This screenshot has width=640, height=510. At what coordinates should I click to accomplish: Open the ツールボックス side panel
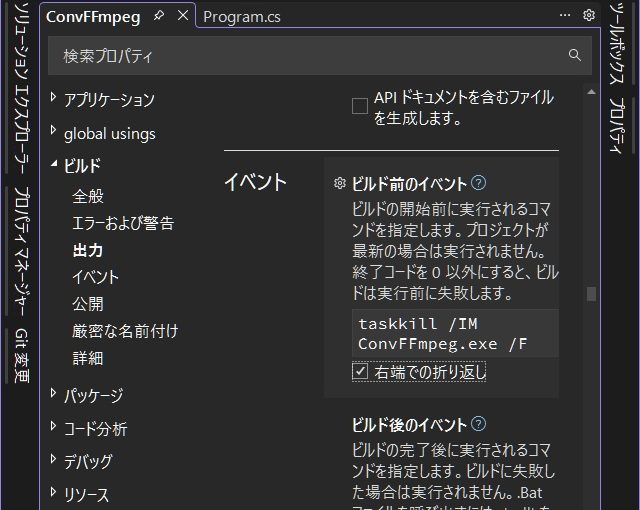(616, 43)
